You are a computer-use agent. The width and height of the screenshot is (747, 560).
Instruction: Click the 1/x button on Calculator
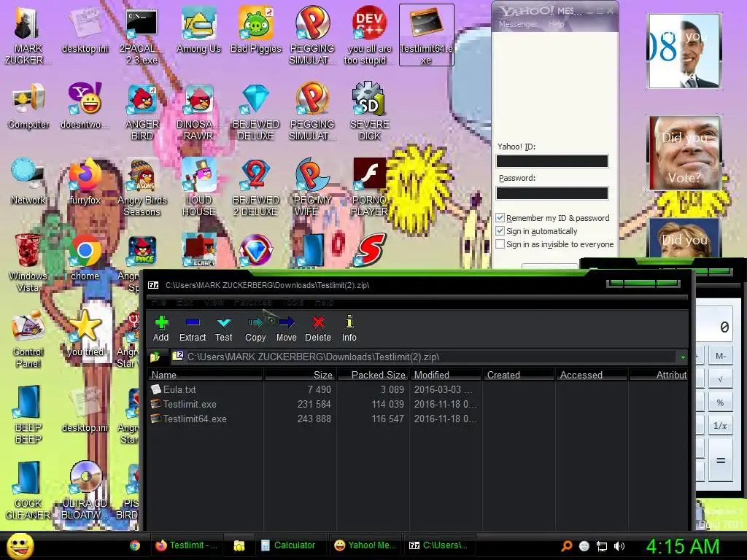point(720,425)
